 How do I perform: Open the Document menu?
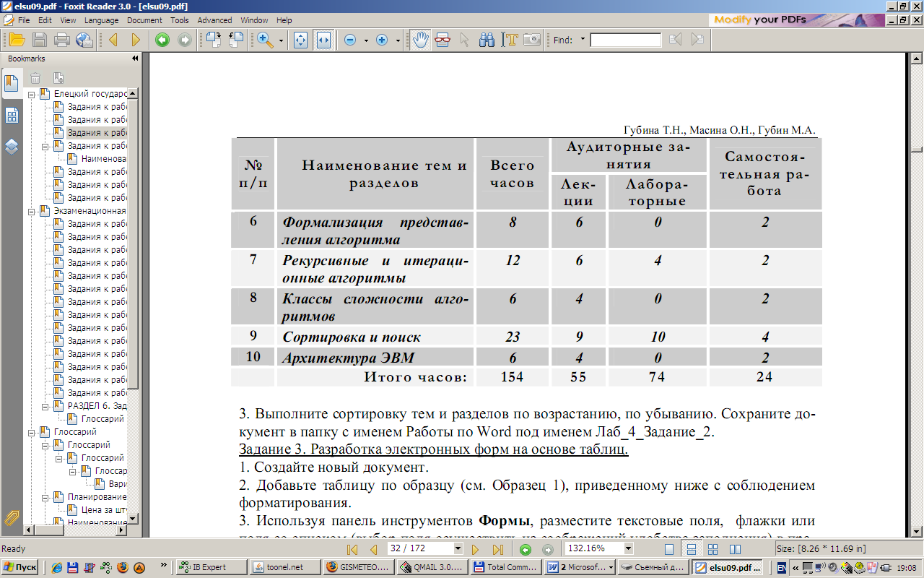coord(144,20)
